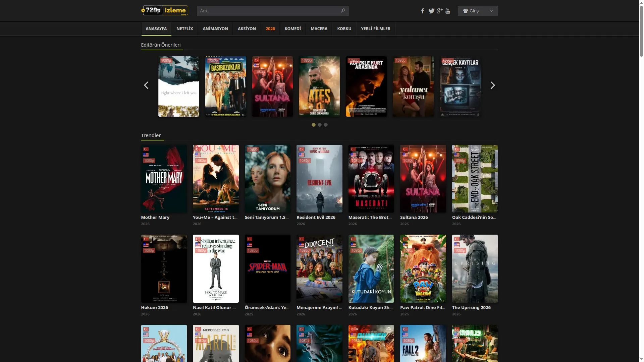The height and width of the screenshot is (362, 644).
Task: Open the Paw Patrol Dino Filmi poster
Action: 423,268
